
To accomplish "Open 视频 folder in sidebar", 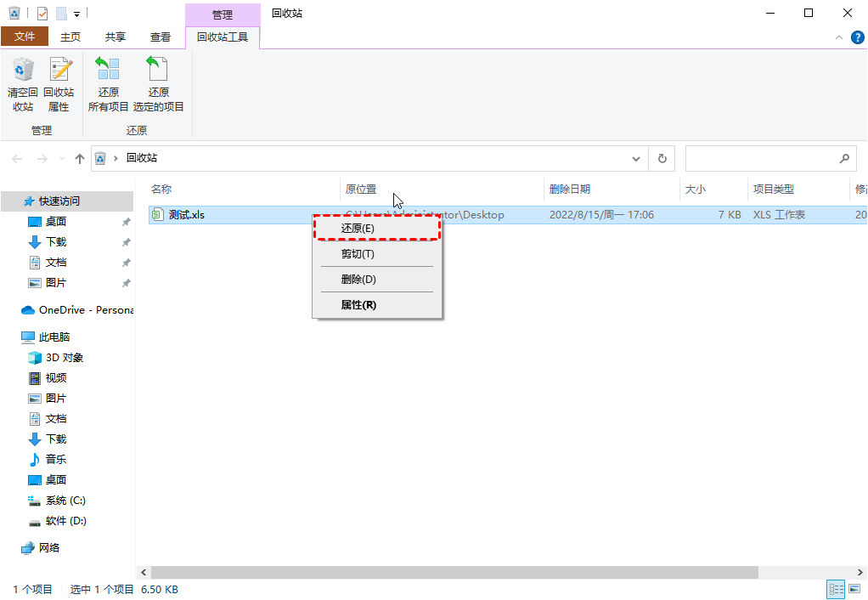I will [55, 378].
